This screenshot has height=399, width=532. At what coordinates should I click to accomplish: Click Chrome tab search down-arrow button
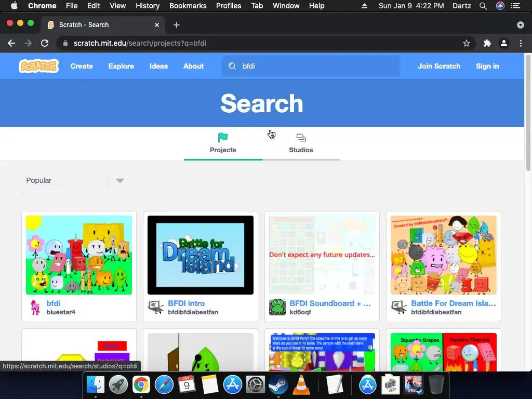pos(521,25)
